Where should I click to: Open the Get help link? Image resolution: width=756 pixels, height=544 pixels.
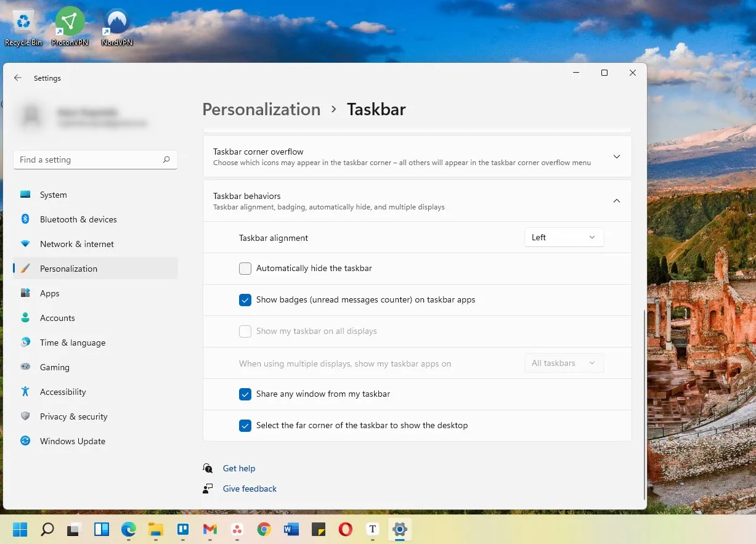(x=239, y=468)
